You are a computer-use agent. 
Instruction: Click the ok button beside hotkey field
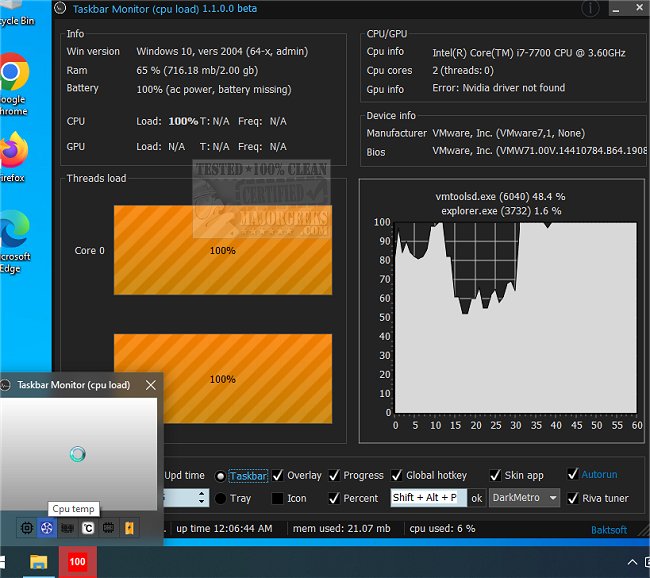pyautogui.click(x=477, y=498)
